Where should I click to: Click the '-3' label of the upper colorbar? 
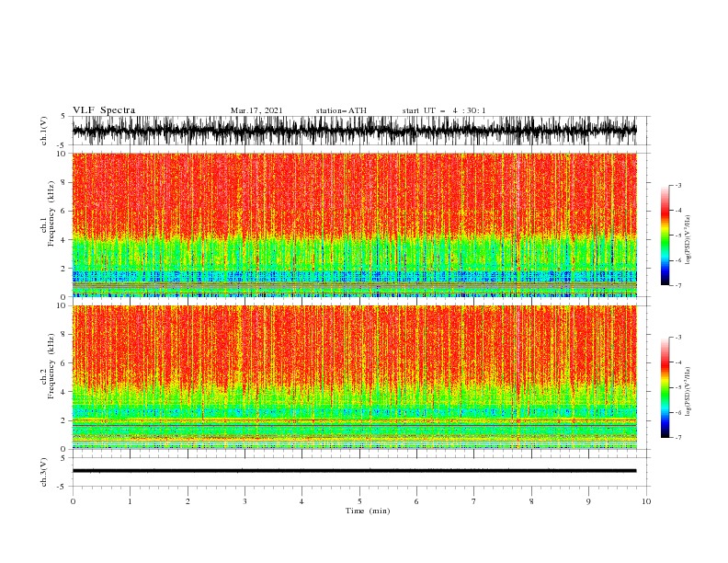(677, 185)
